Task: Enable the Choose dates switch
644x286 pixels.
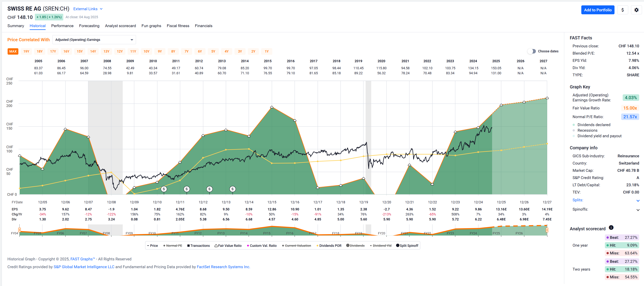Action: [532, 51]
